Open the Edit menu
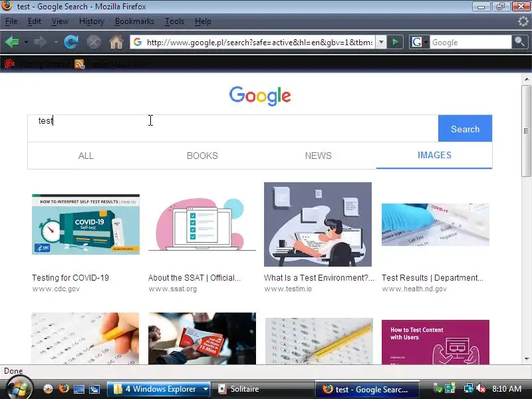Screen dimensions: 532x399 [35, 21]
